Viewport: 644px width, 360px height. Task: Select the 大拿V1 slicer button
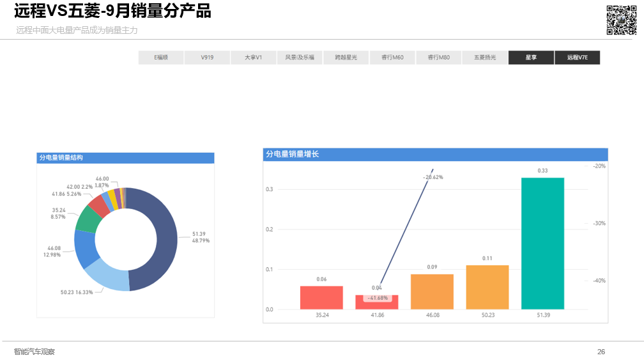[x=254, y=58]
